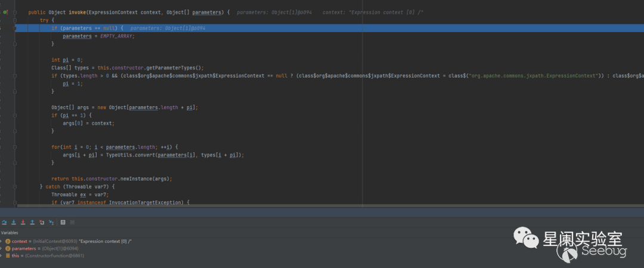Click the Trace Current Stream Chain icon
This screenshot has width=644, height=268.
[72, 222]
